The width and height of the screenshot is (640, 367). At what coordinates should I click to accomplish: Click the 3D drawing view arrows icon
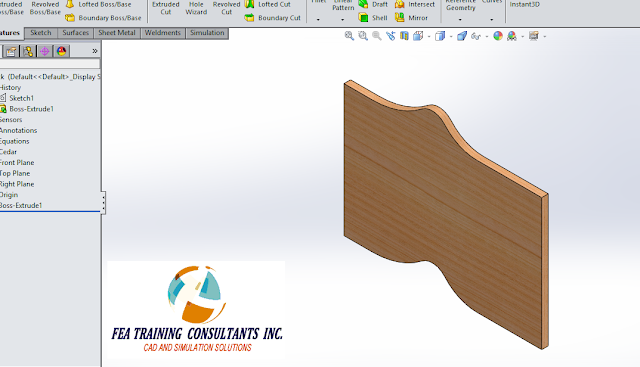pos(391,36)
